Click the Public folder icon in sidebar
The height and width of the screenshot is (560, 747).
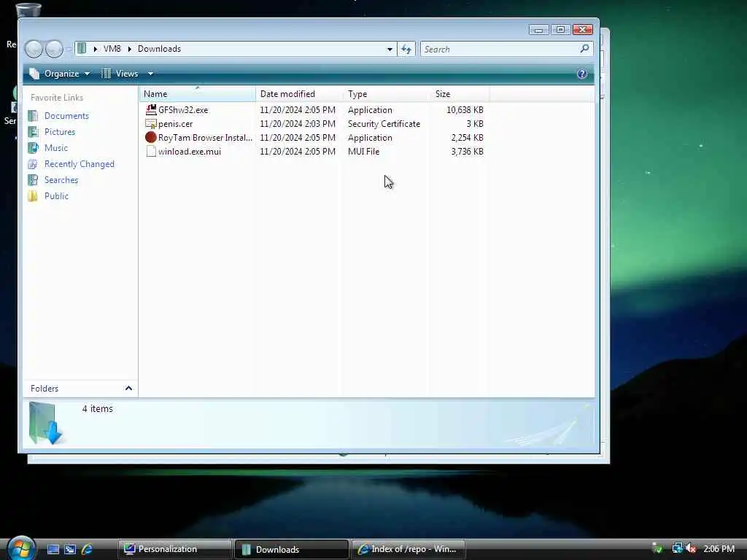coord(33,196)
